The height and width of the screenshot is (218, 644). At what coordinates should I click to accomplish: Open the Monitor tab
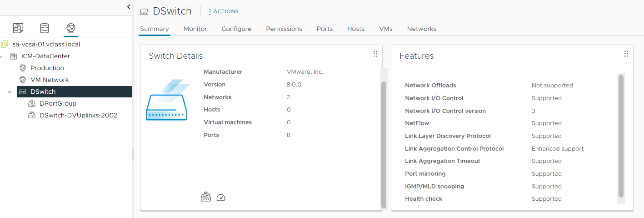(x=195, y=29)
